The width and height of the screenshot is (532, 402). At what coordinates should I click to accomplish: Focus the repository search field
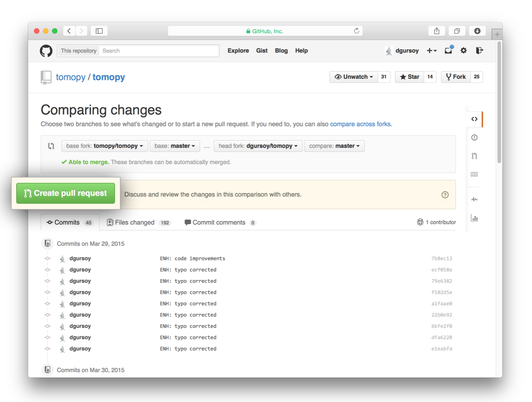159,51
